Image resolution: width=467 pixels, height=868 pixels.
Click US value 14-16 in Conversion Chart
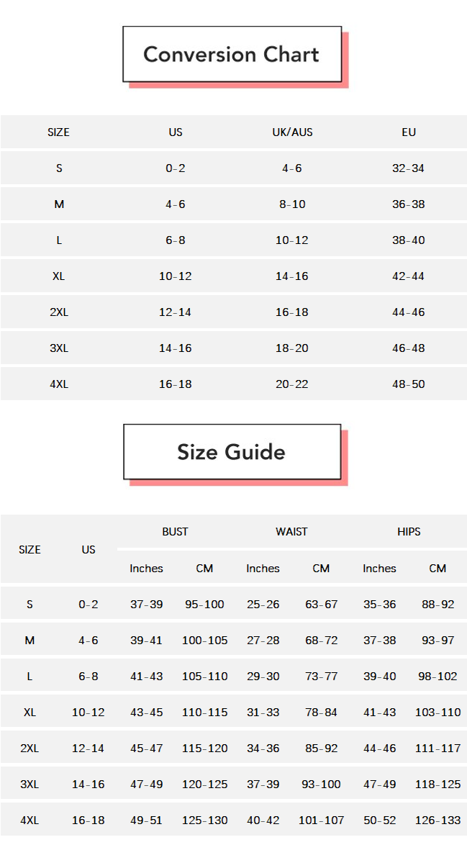(176, 348)
